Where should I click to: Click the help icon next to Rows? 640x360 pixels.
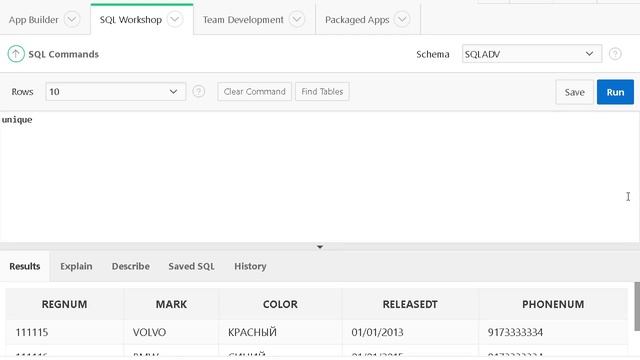click(198, 91)
